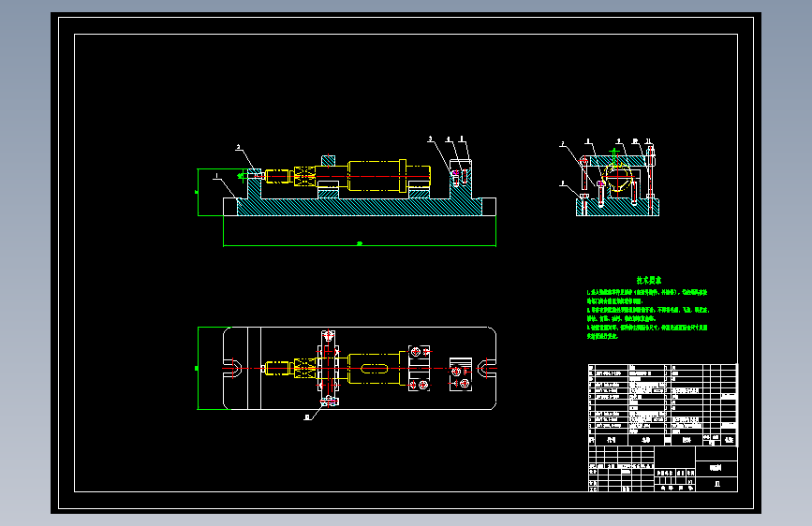Click the left U-slot of the top-view base
This screenshot has height=526, width=812.
pos(233,368)
